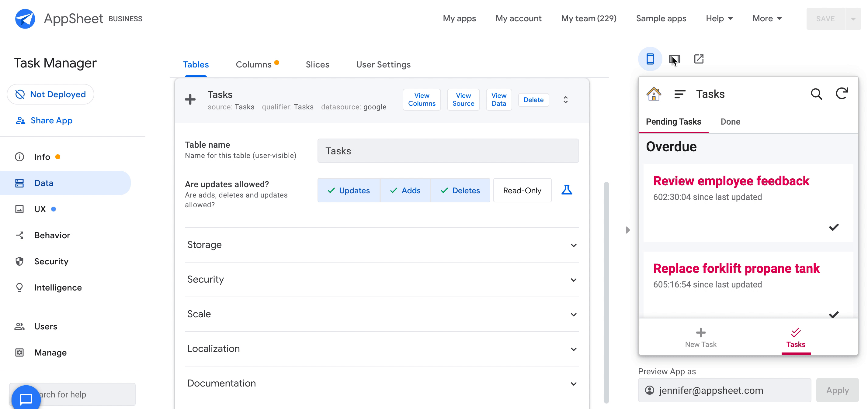Open the blue chat support bubble

(x=26, y=398)
